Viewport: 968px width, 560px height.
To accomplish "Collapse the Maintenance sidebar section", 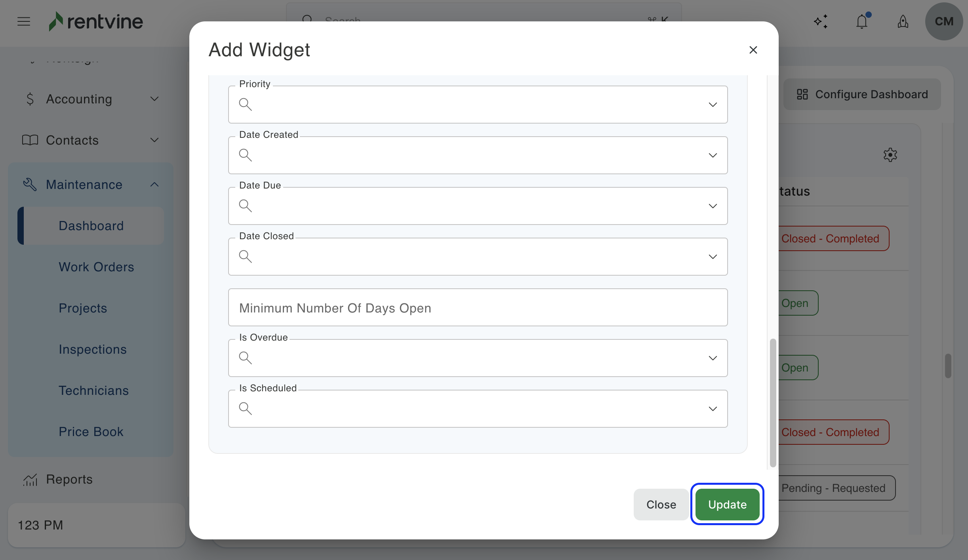I will click(x=154, y=185).
